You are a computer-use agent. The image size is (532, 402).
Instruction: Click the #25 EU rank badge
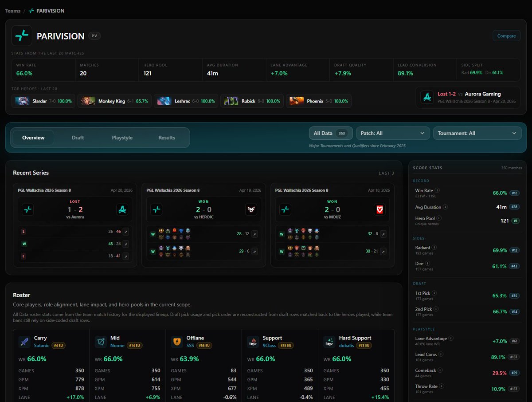tap(286, 345)
